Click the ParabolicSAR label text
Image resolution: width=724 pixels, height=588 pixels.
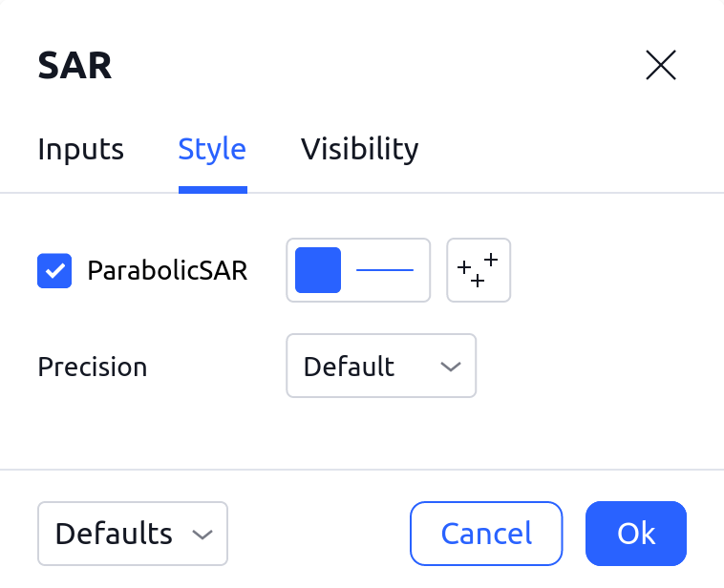167,271
